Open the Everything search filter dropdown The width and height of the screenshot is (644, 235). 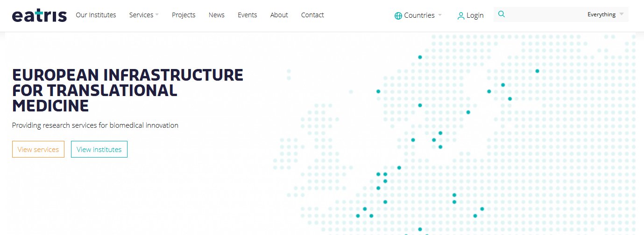coord(605,14)
